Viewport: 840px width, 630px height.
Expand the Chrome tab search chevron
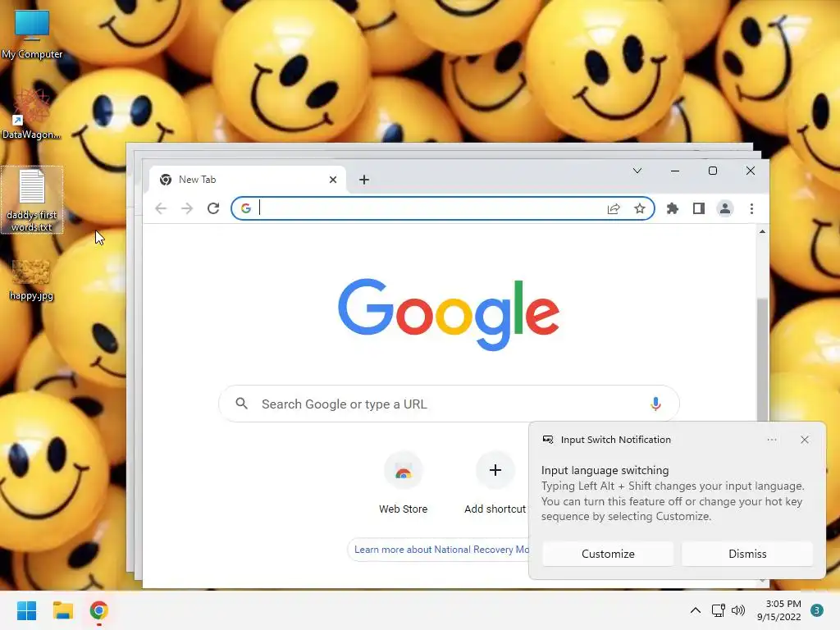(637, 171)
